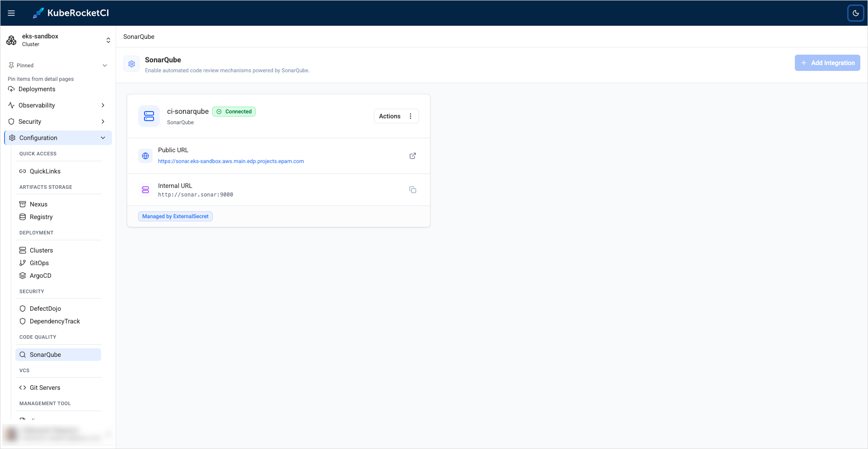The image size is (868, 449).
Task: Open Public URL via external link icon
Action: coord(412,156)
